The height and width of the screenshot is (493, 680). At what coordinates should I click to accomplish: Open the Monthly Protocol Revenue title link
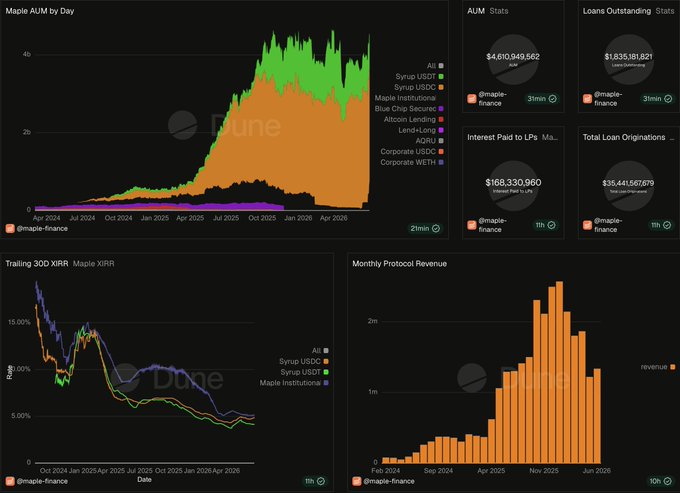(399, 264)
